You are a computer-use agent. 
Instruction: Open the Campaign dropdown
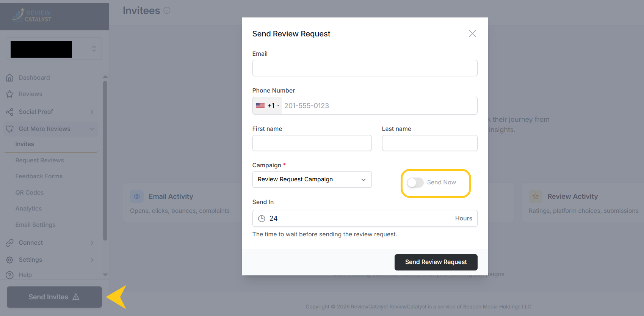click(312, 179)
